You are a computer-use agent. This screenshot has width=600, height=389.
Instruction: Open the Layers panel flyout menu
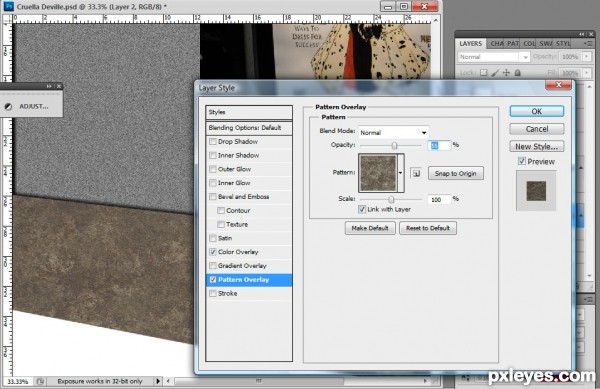589,44
